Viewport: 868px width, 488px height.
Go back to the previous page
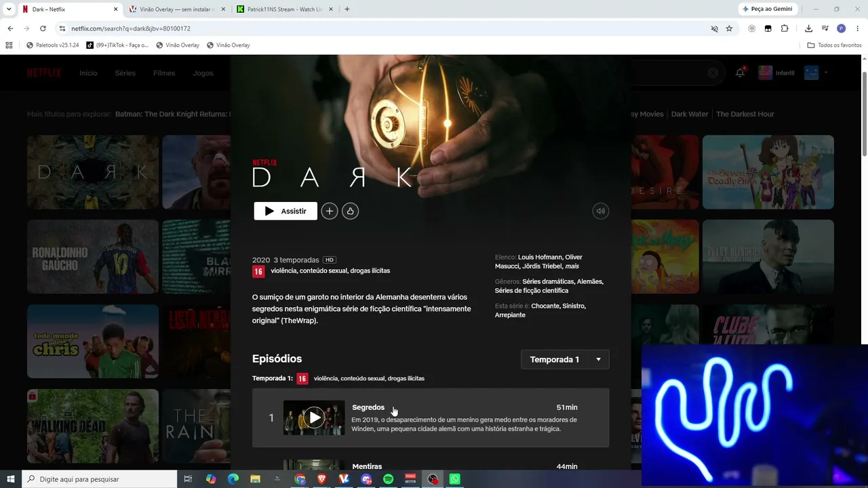(10, 28)
